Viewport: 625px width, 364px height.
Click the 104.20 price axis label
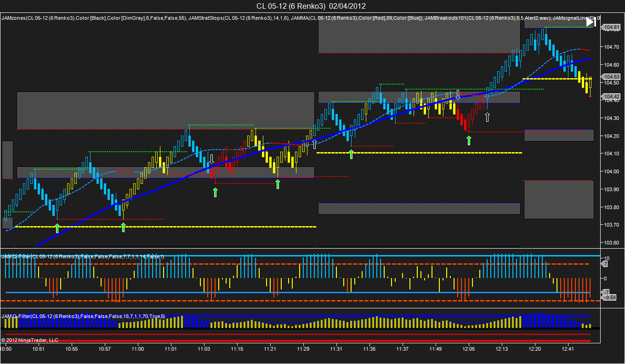pyautogui.click(x=611, y=136)
